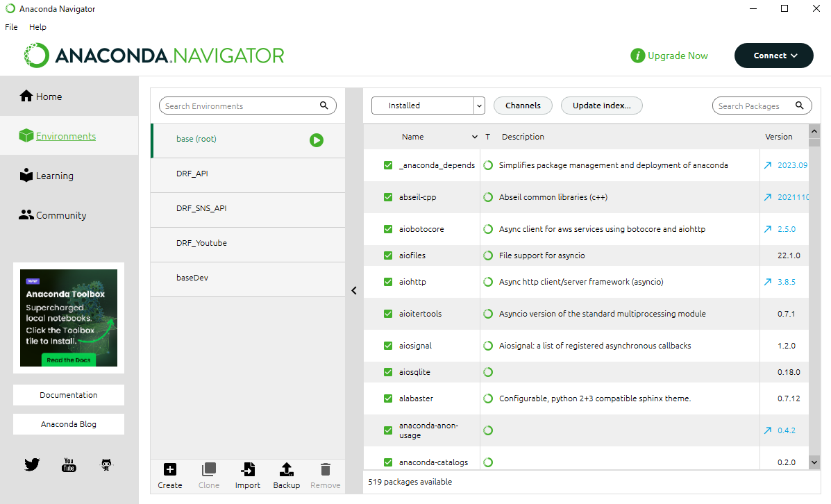Open the Help menu
Viewport: 831px width, 504px height.
37,27
